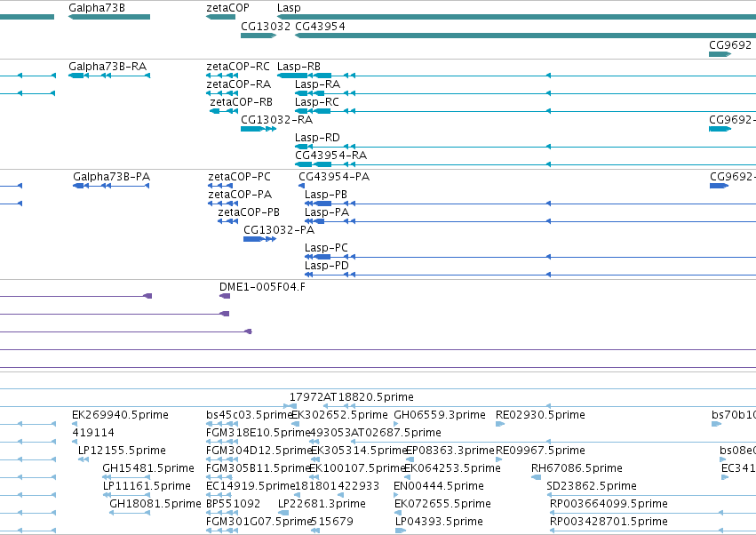Select EST EN00444.5prime
This screenshot has height=535, width=756.
coord(439,486)
